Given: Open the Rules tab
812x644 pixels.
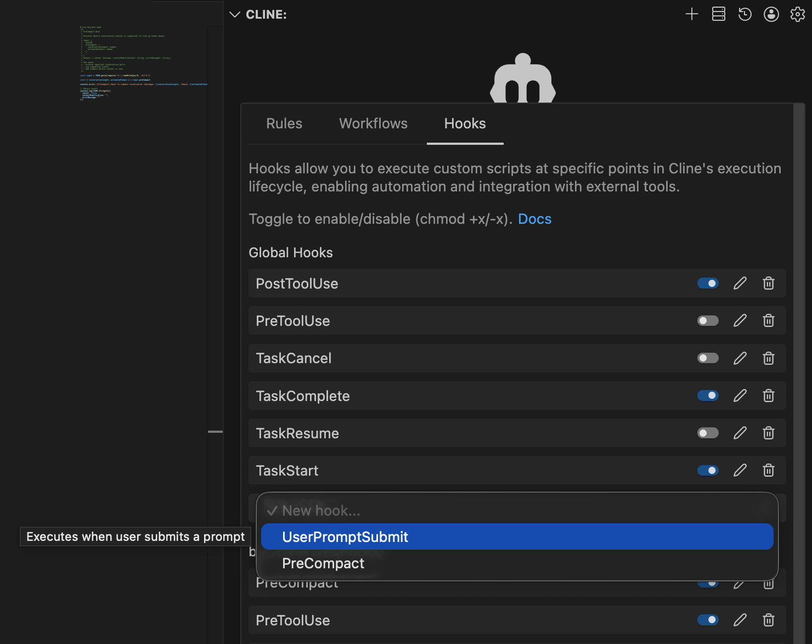Looking at the screenshot, I should (284, 123).
